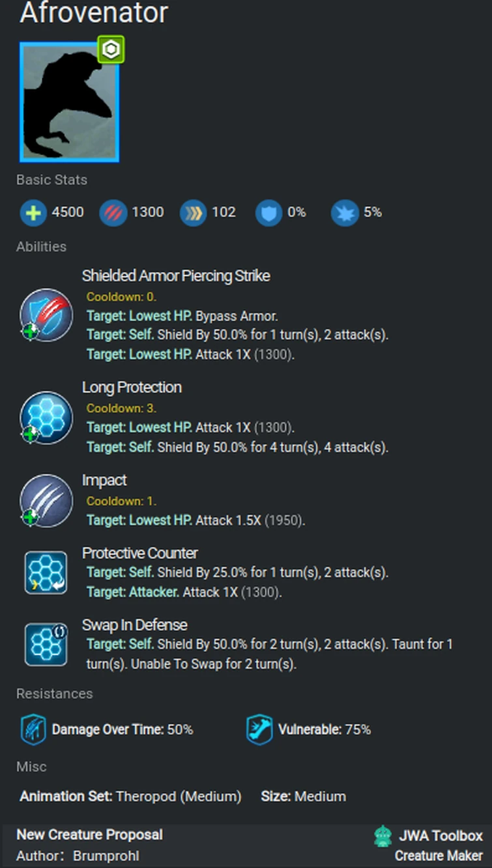492x868 pixels.
Task: Click the JWA Toolbox logo icon
Action: coord(383,836)
